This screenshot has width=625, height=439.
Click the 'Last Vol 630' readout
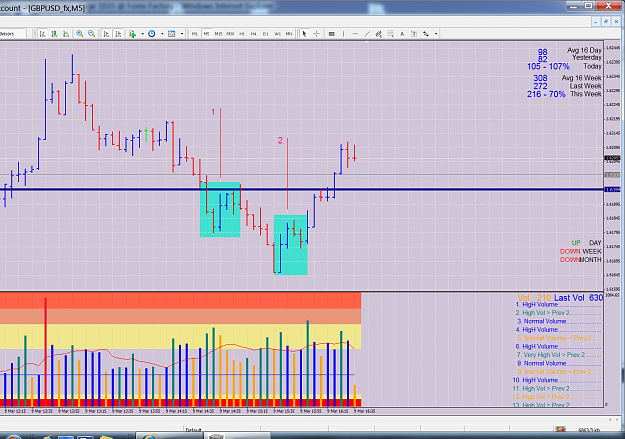pos(578,298)
